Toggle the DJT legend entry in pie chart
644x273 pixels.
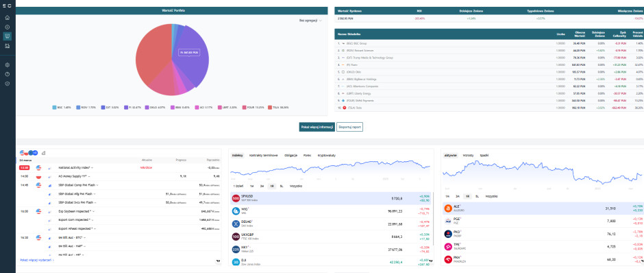tap(109, 108)
